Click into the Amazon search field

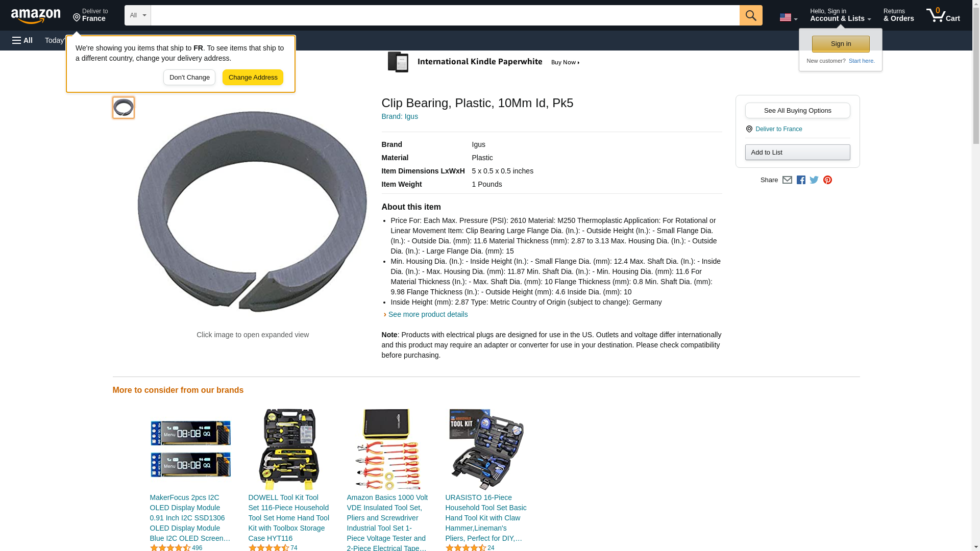(x=445, y=15)
